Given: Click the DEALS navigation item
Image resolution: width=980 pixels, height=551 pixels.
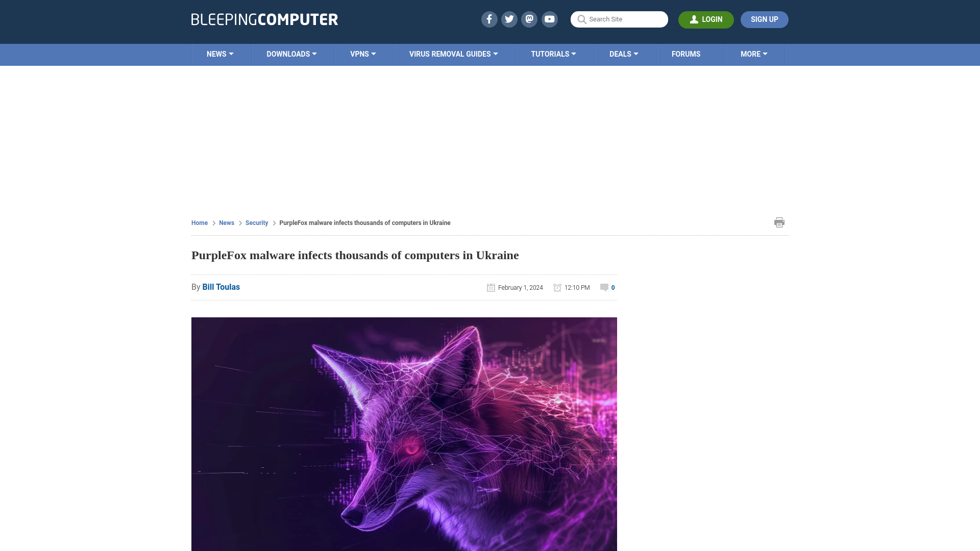Looking at the screenshot, I should click(x=624, y=54).
